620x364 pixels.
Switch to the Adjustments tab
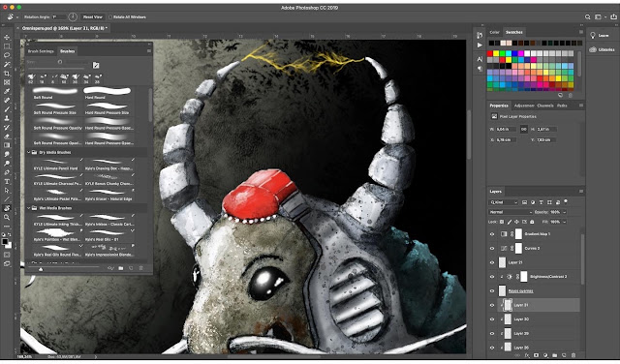524,106
